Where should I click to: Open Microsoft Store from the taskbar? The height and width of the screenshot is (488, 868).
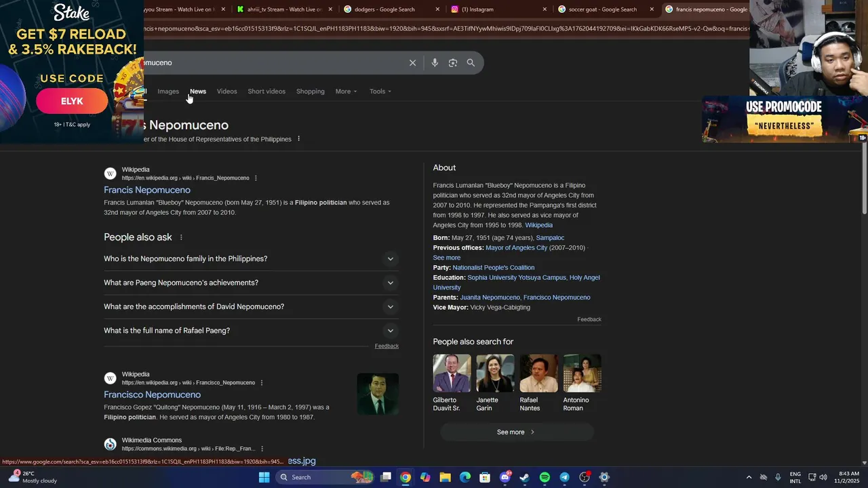click(x=485, y=477)
